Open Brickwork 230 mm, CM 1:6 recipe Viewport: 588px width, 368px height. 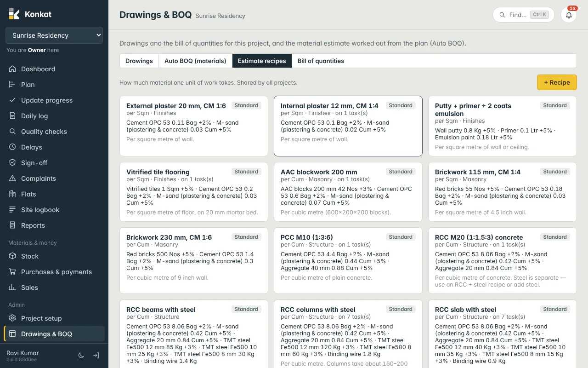coord(194,260)
